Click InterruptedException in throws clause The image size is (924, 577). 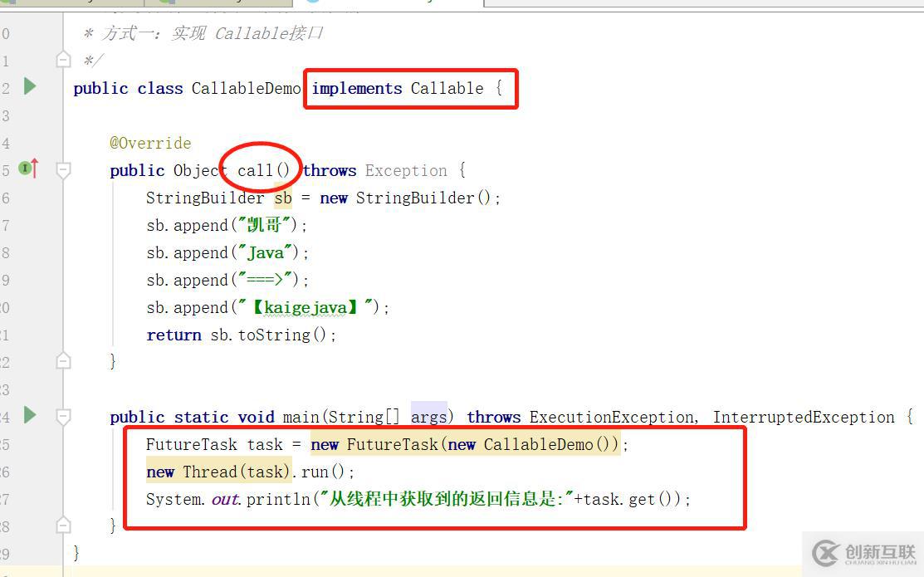coord(804,418)
